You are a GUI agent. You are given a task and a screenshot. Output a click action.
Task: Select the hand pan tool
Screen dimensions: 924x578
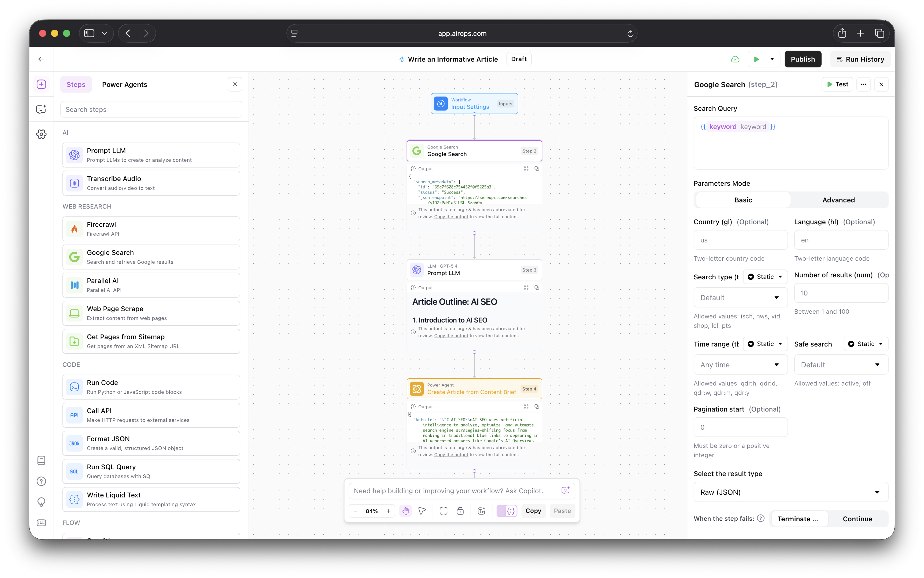point(405,511)
